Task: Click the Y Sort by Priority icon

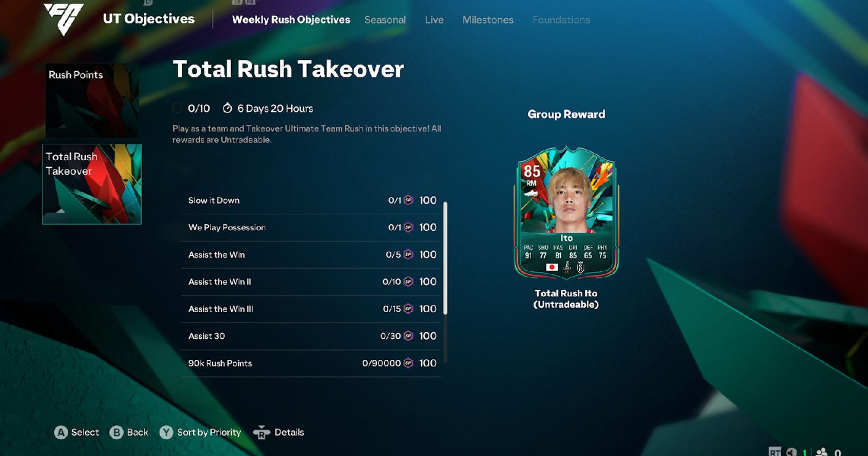Action: click(x=166, y=433)
